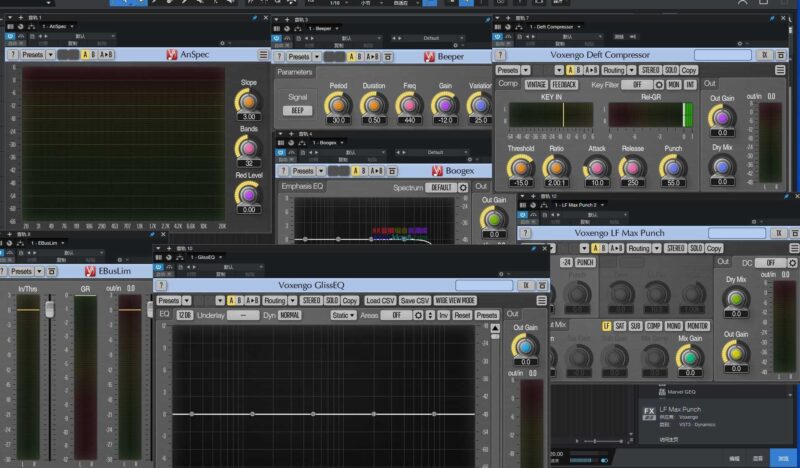800x468 pixels.
Task: Open GlissEQ Areas gear settings
Action: click(x=418, y=315)
